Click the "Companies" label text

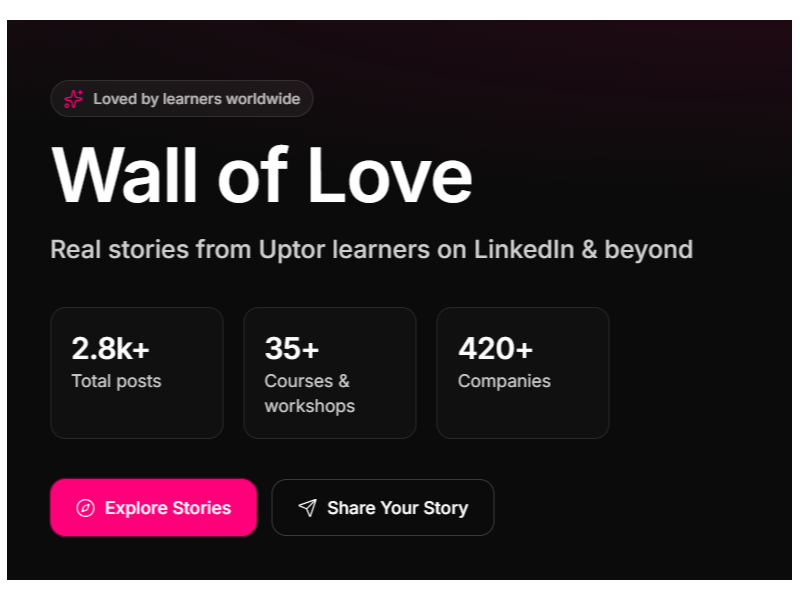504,381
